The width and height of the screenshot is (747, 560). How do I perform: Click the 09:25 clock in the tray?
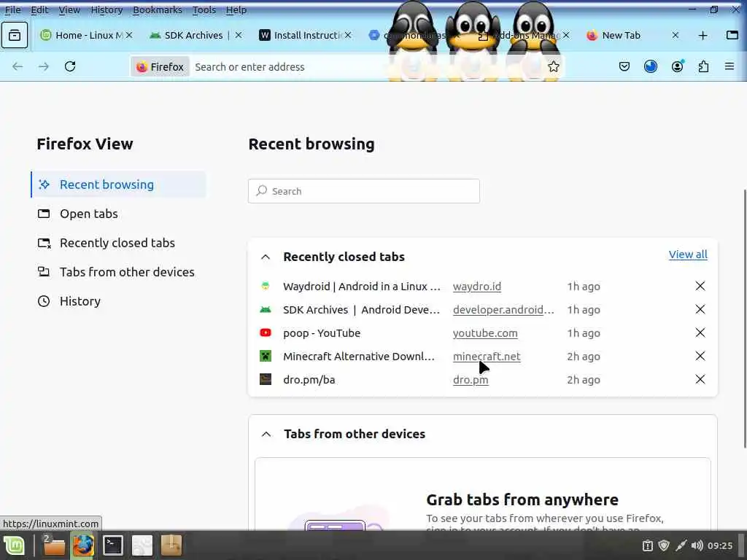pyautogui.click(x=720, y=545)
